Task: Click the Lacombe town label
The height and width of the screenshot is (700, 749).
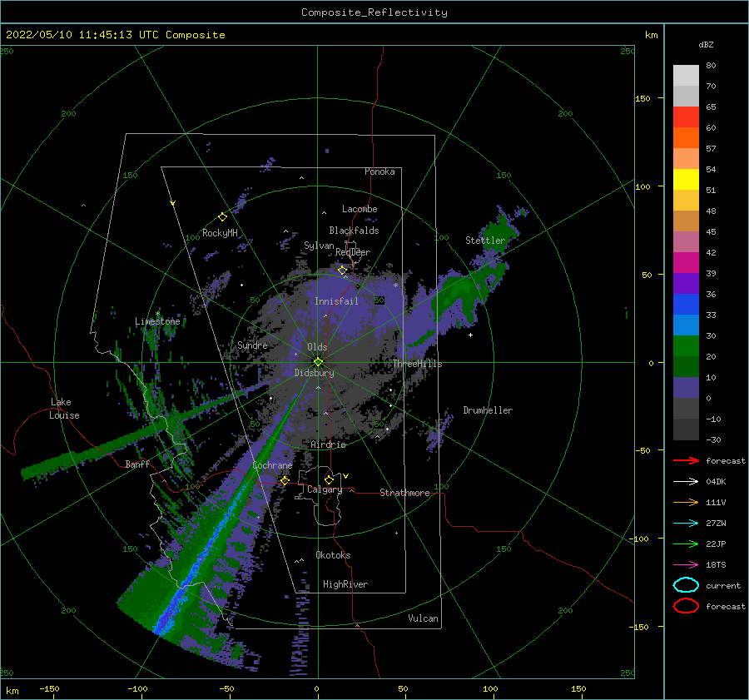Action: coord(360,209)
